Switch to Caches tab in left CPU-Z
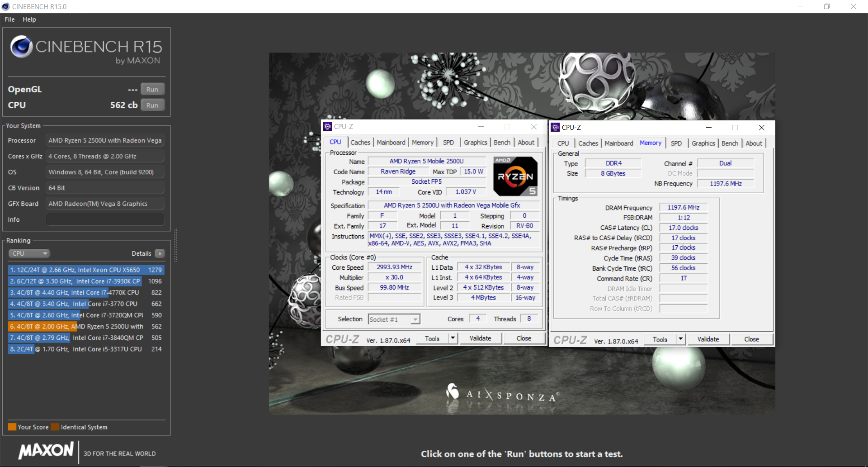Viewport: 868px width, 467px height. (x=360, y=143)
